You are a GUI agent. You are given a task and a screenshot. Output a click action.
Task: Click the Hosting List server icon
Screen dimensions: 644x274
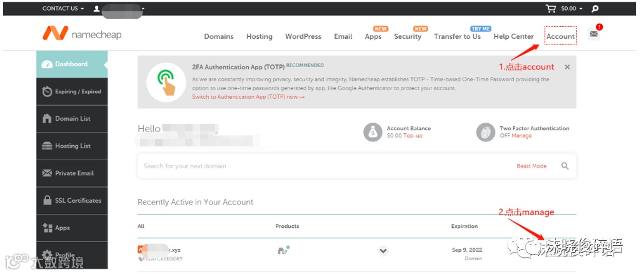click(48, 146)
